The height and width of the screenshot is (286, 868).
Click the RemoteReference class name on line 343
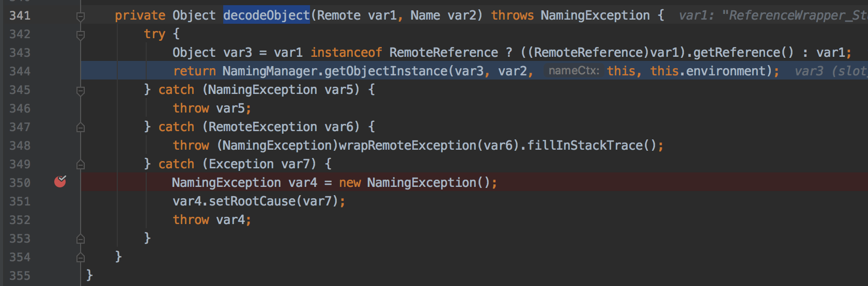(x=444, y=53)
